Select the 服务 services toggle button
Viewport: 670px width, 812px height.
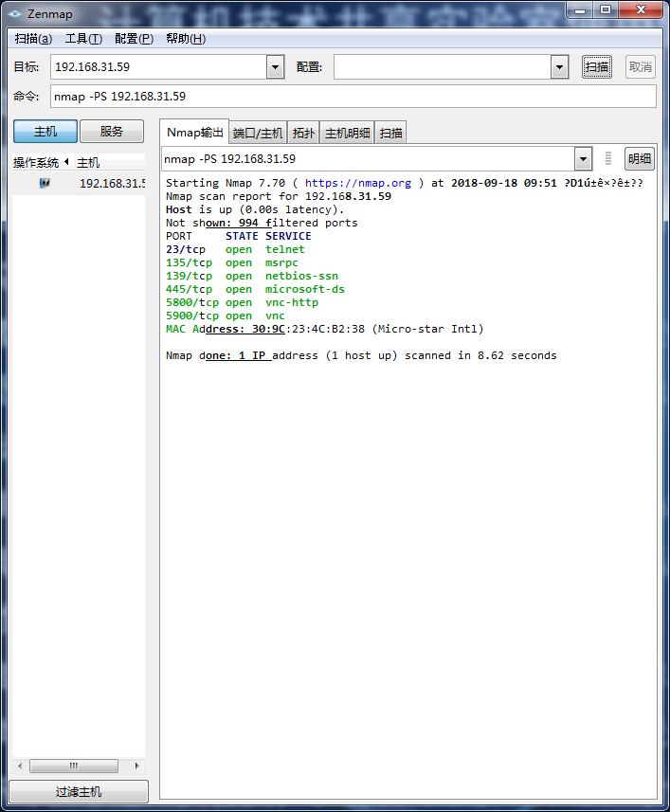tap(111, 132)
